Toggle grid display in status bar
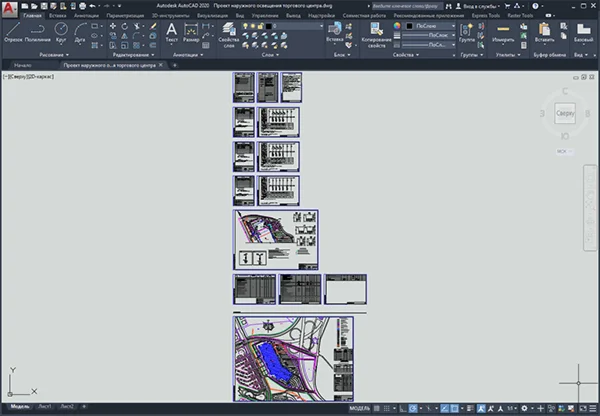This screenshot has width=600, height=416. pos(377,409)
